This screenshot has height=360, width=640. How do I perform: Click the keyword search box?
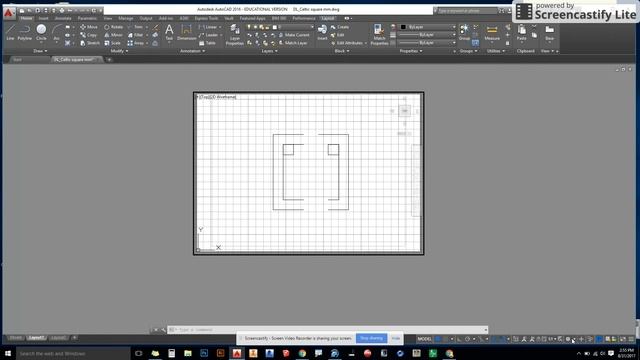[x=466, y=11]
